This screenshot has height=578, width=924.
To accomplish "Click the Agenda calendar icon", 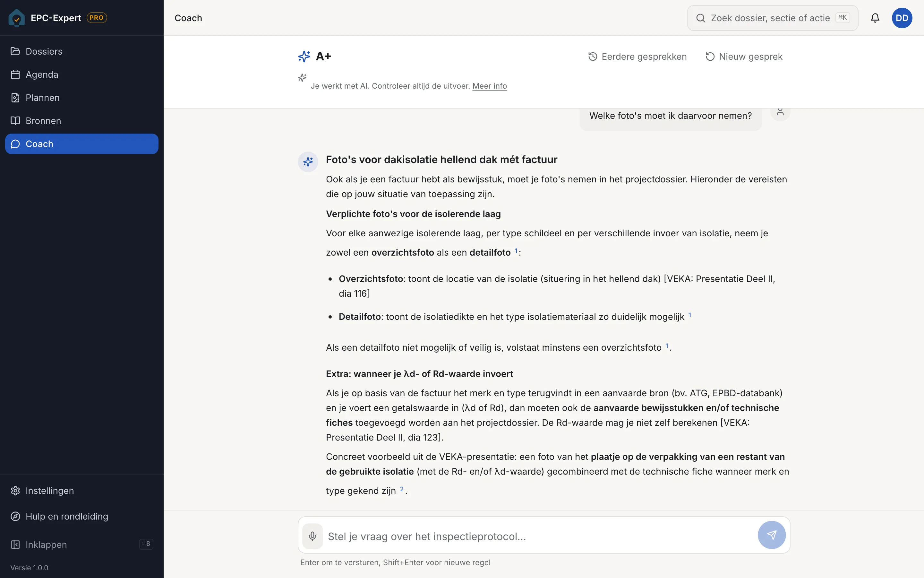I will (15, 74).
